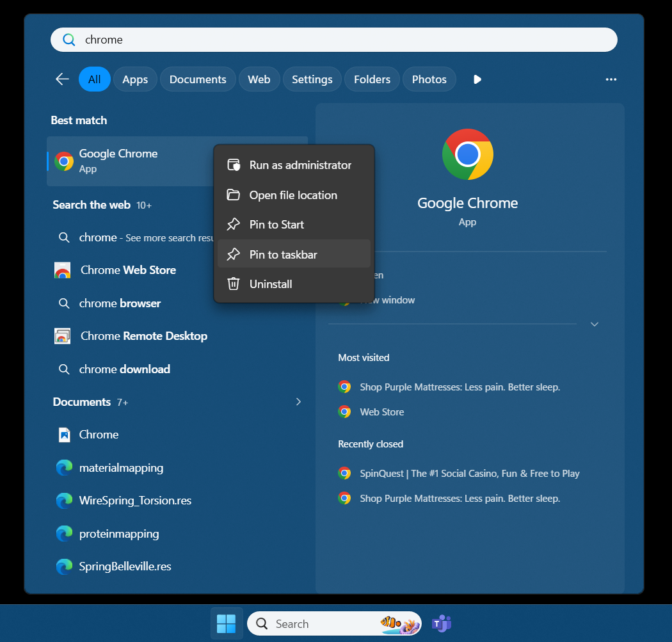Screen dimensions: 672x642
Task: Click the large Google Chrome logo
Action: click(468, 154)
